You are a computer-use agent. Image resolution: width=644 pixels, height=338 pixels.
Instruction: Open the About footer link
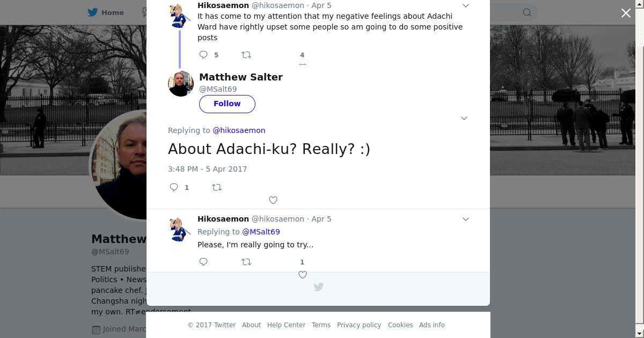(x=251, y=325)
